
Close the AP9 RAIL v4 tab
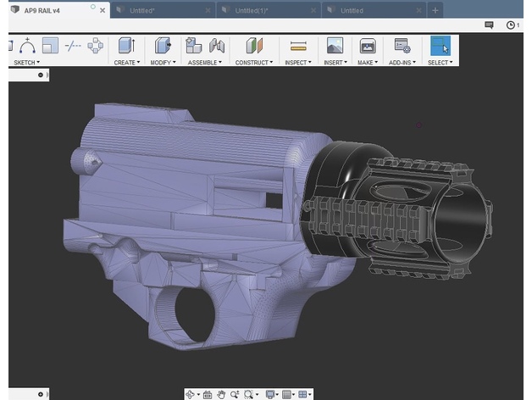(102, 10)
